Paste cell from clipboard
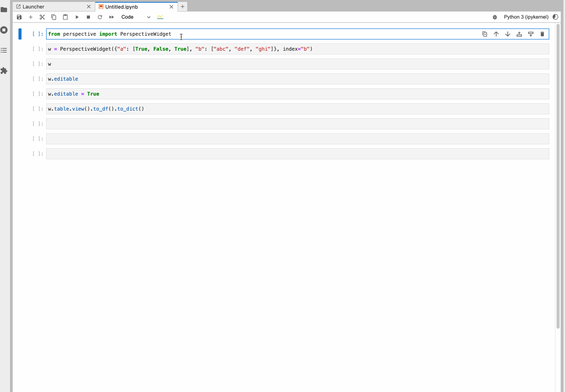Image resolution: width=565 pixels, height=392 pixels. 65,17
